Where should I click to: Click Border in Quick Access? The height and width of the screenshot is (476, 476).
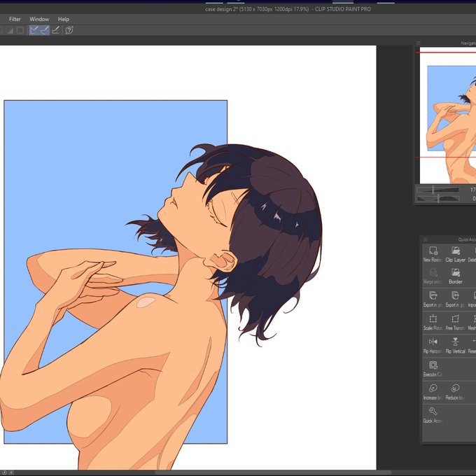(x=455, y=276)
